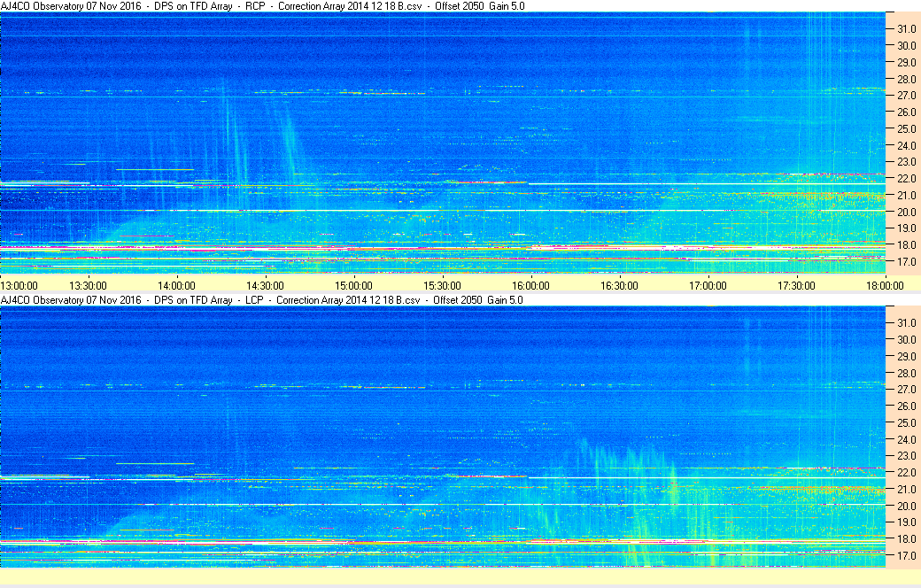Image resolution: width=921 pixels, height=588 pixels.
Task: Click the 16:00:00 time axis label
Action: 531,286
